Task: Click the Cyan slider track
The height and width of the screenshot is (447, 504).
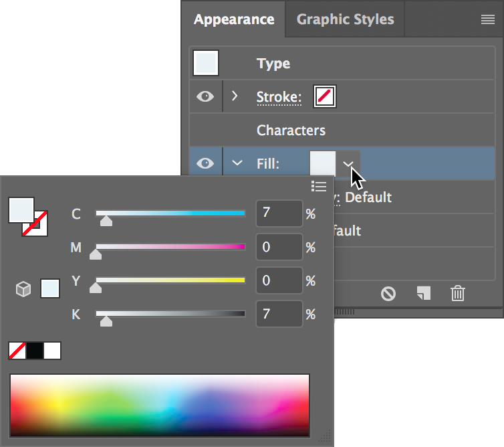Action: click(171, 213)
